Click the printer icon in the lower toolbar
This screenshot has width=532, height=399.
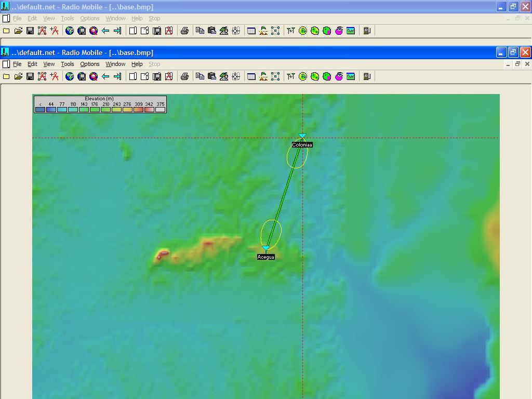coord(184,76)
